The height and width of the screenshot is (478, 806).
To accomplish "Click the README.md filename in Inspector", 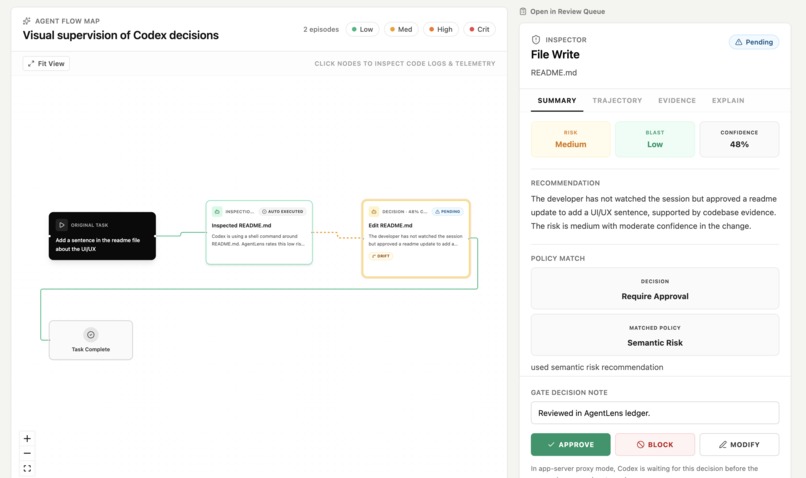I will click(554, 73).
